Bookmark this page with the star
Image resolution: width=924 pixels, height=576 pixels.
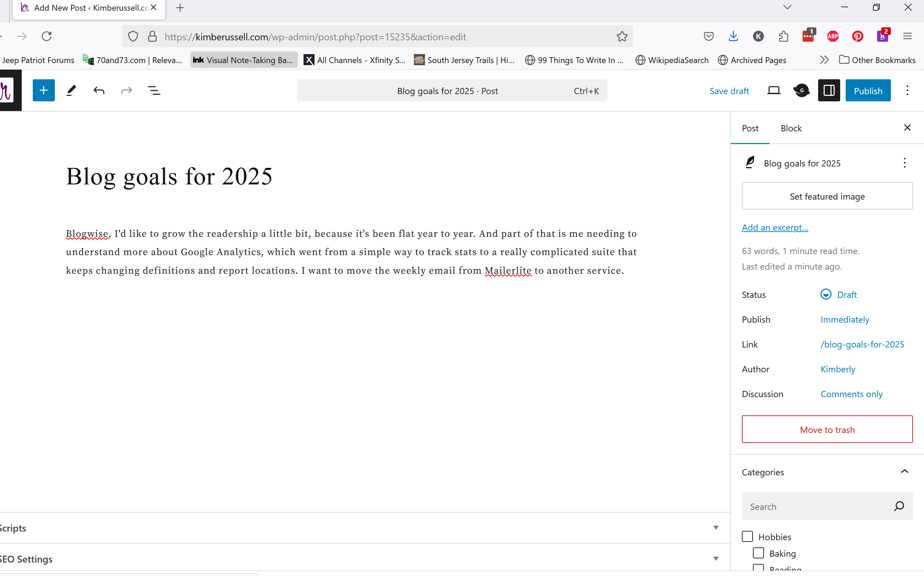pyautogui.click(x=622, y=37)
